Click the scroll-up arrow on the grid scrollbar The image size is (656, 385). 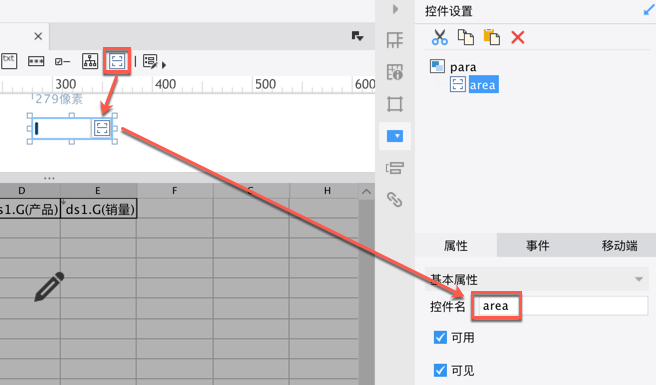(366, 192)
